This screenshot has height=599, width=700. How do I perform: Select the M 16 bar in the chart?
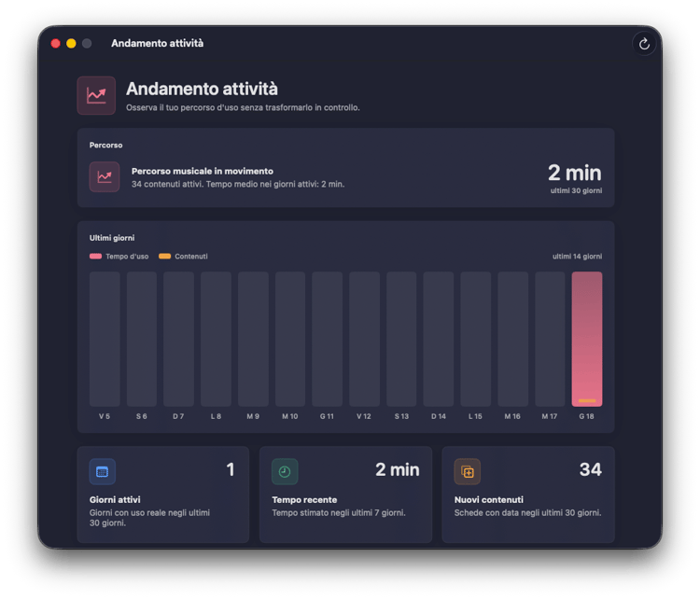(x=512, y=339)
